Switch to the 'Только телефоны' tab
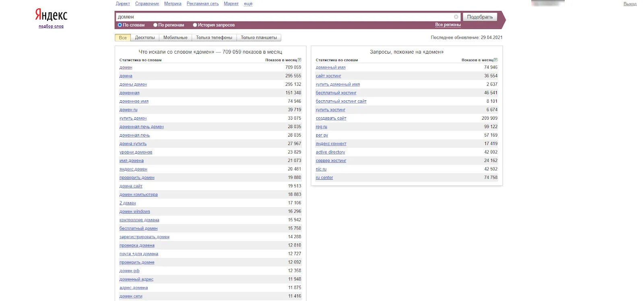This screenshot has height=301, width=644. pyautogui.click(x=214, y=37)
